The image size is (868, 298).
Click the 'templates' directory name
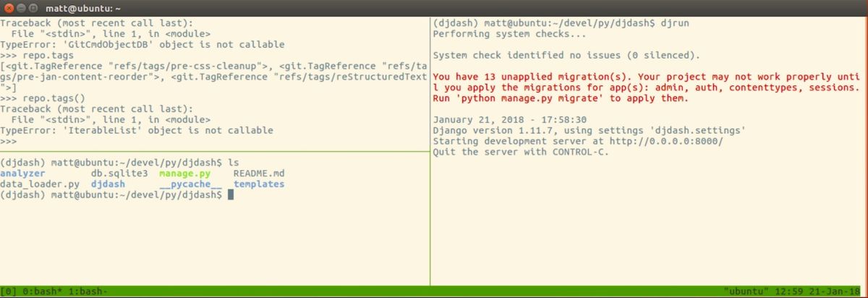259,184
